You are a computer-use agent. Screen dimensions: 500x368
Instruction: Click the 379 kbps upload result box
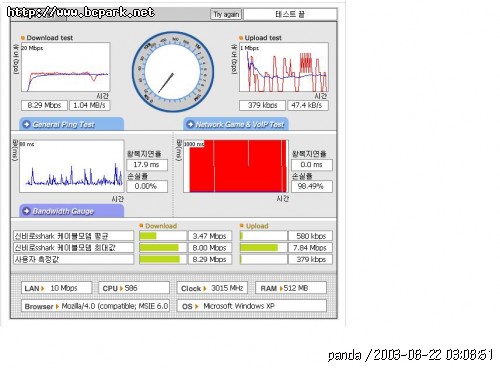tap(262, 105)
